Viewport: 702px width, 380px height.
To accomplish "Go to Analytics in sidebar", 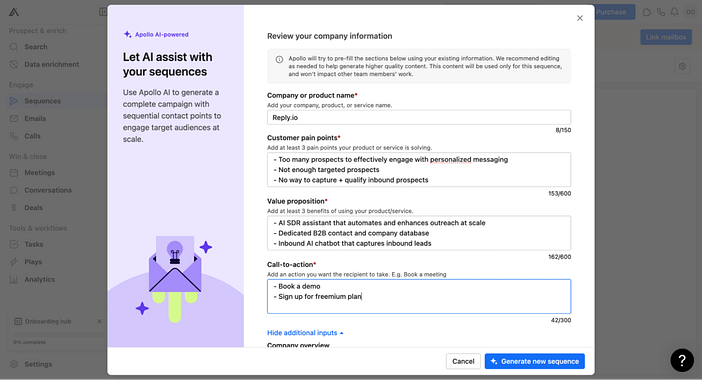I will click(39, 279).
